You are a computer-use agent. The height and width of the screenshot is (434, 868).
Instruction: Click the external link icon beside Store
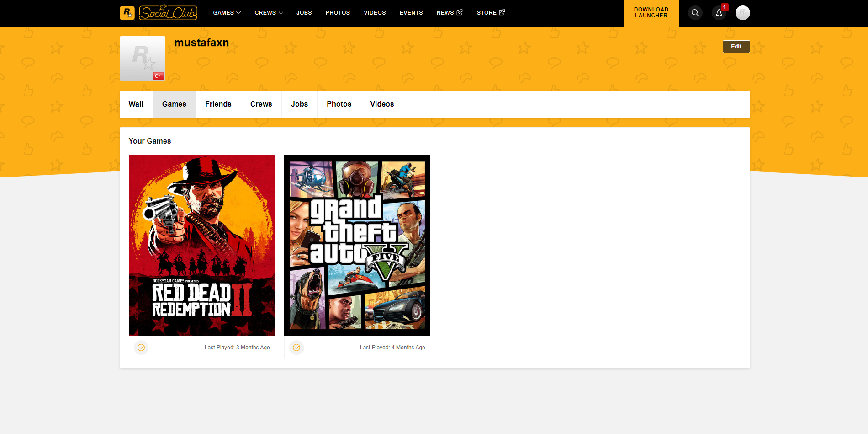coord(502,12)
